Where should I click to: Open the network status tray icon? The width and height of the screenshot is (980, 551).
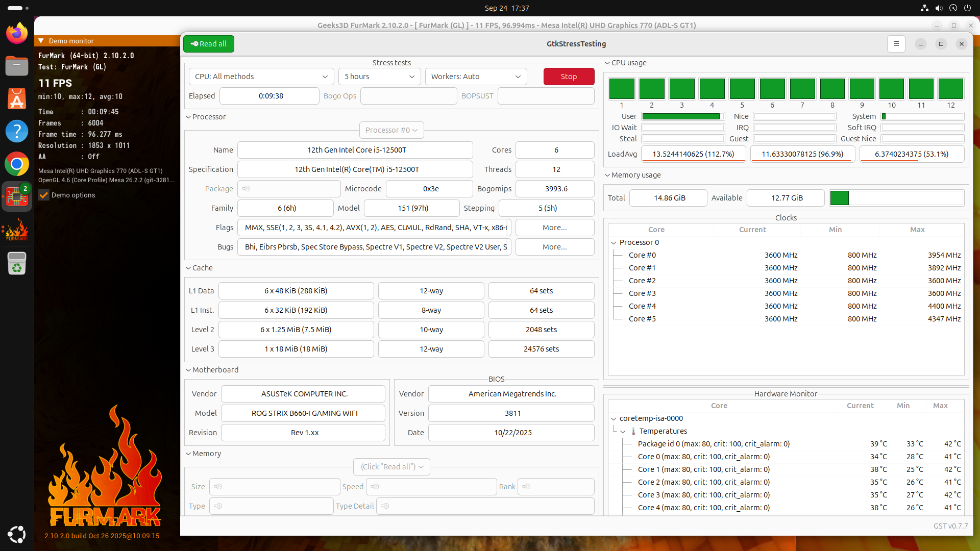tap(924, 8)
